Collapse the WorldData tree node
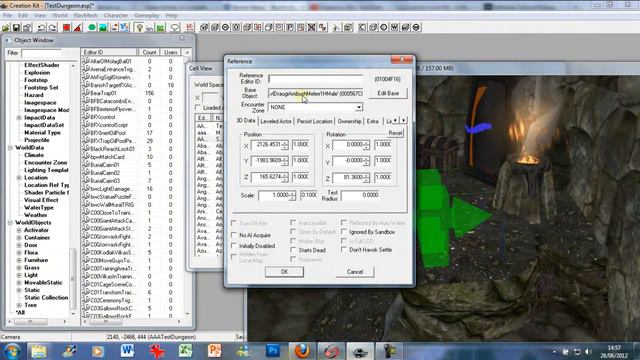Viewport: 640px width, 360px height. [x=10, y=148]
